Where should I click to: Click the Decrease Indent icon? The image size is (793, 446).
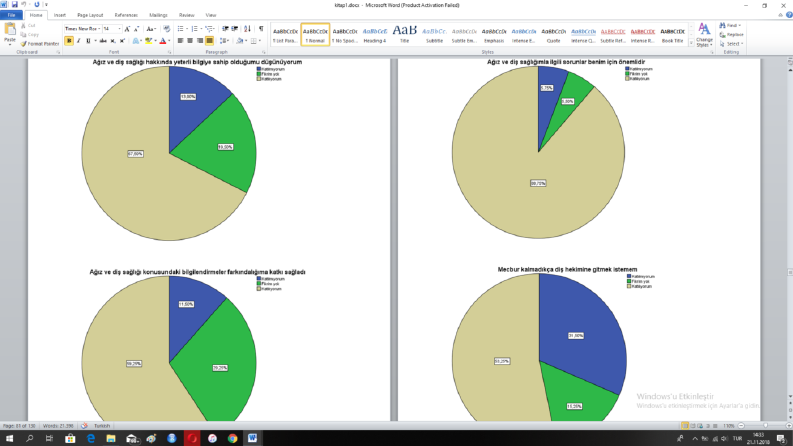pos(225,29)
